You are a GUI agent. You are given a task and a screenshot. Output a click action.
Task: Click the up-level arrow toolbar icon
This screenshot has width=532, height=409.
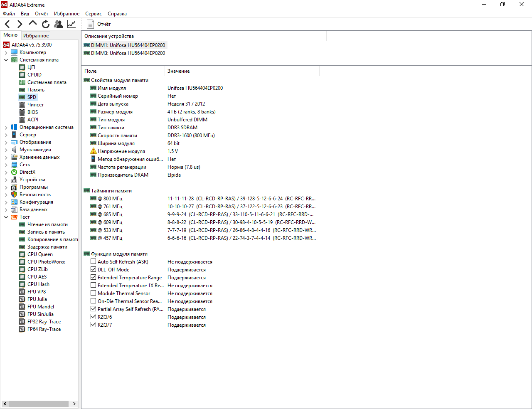pyautogui.click(x=33, y=23)
